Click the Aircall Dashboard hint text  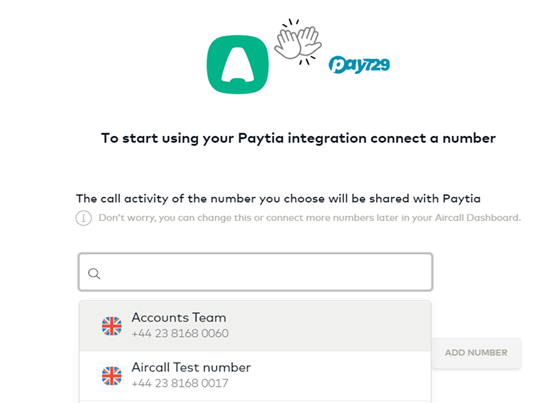coord(310,218)
